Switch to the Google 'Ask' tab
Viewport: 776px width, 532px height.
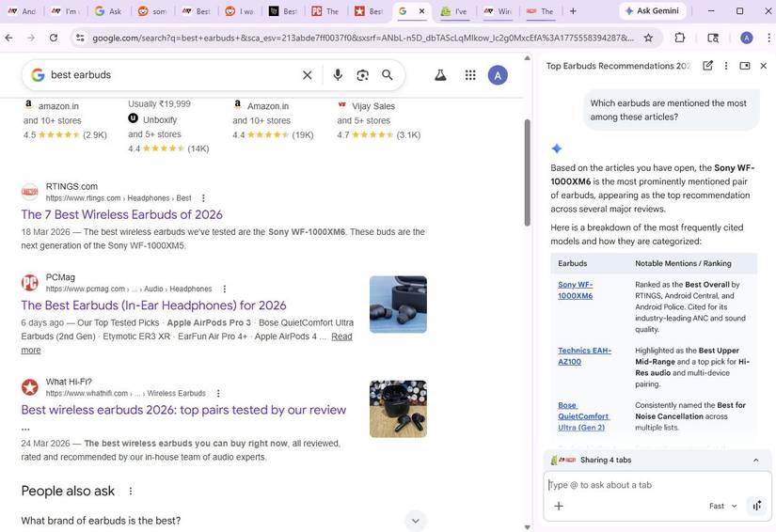pyautogui.click(x=108, y=11)
